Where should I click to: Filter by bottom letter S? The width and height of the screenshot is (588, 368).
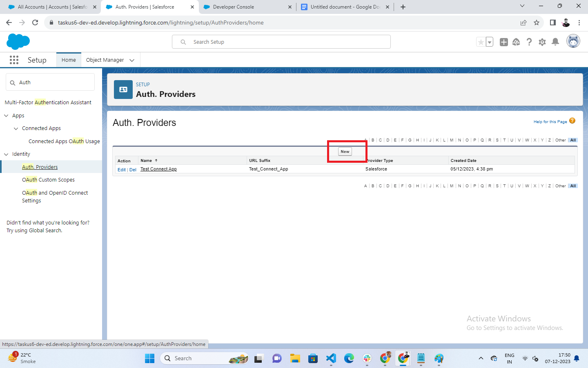point(497,186)
